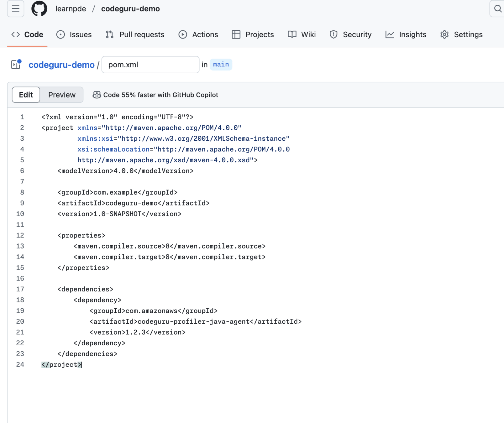The width and height of the screenshot is (504, 423).
Task: Click the Settings gear icon
Action: (x=444, y=34)
